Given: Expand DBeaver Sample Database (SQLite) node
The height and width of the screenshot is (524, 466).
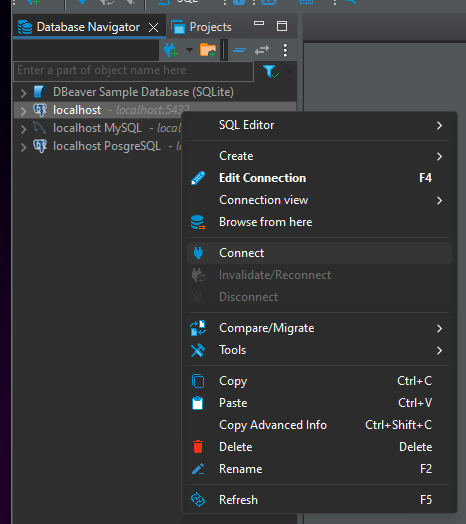Looking at the screenshot, I should coord(23,93).
